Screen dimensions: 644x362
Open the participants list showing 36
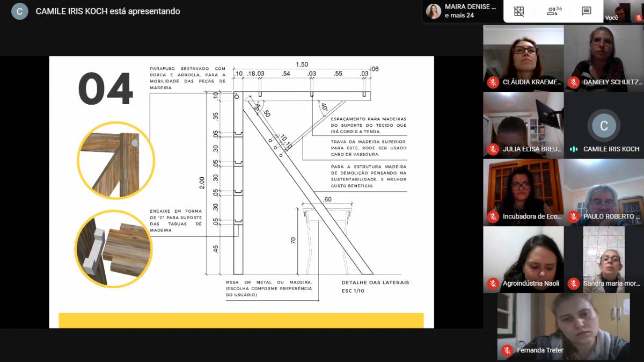tap(554, 11)
